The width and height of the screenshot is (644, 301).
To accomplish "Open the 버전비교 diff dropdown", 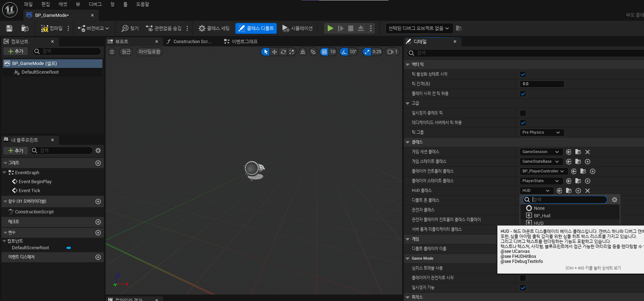I will [93, 28].
